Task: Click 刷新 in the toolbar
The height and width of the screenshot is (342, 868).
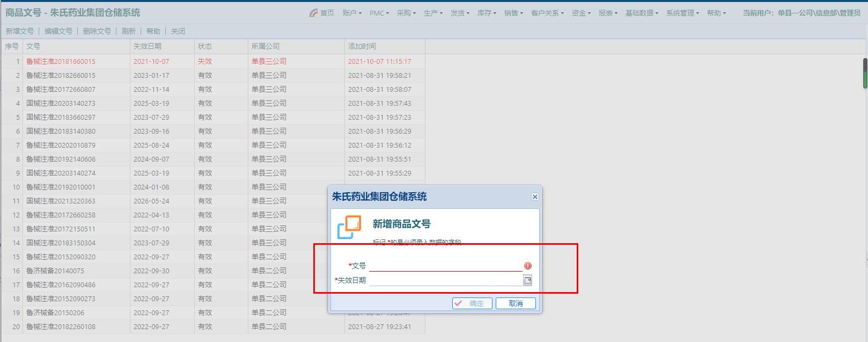Action: [x=129, y=31]
